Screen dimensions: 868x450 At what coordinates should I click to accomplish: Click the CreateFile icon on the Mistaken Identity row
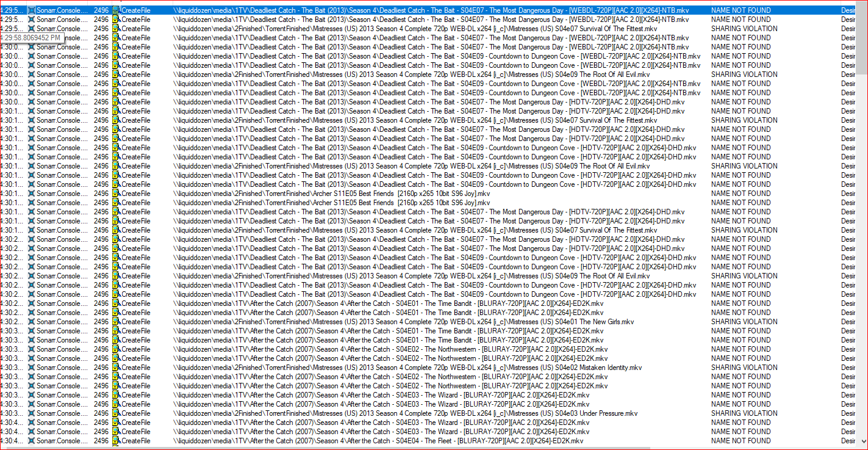(116, 368)
